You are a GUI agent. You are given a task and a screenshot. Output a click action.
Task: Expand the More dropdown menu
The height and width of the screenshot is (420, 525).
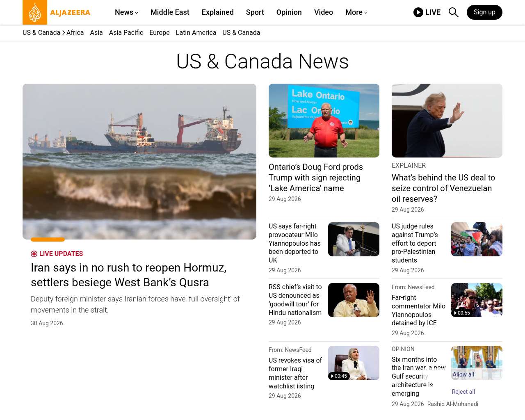(356, 12)
